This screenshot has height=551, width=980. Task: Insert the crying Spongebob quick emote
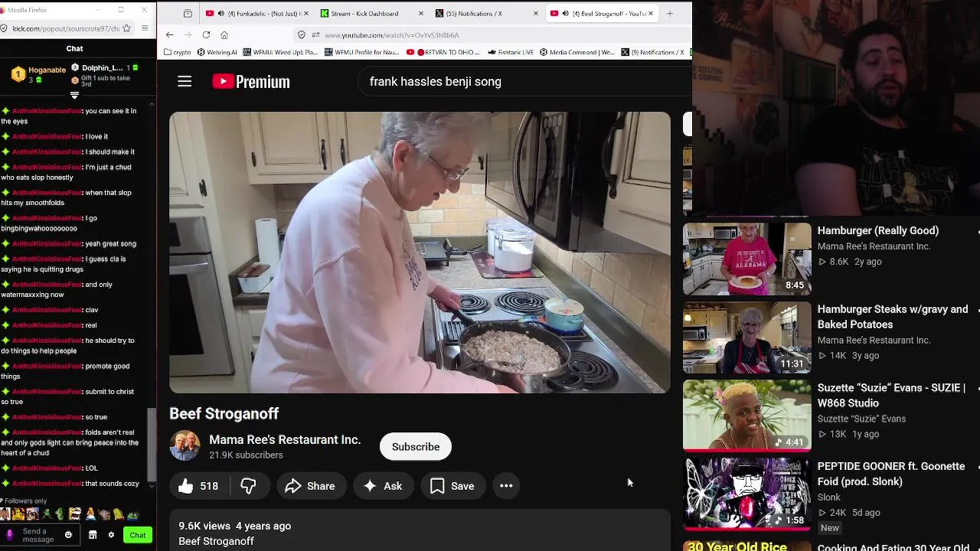tap(75, 514)
